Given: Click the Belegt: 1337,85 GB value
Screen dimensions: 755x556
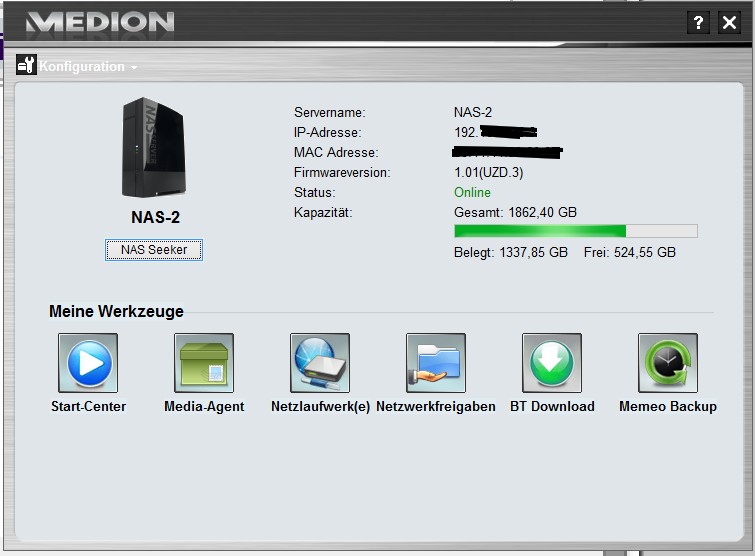Looking at the screenshot, I should 511,252.
